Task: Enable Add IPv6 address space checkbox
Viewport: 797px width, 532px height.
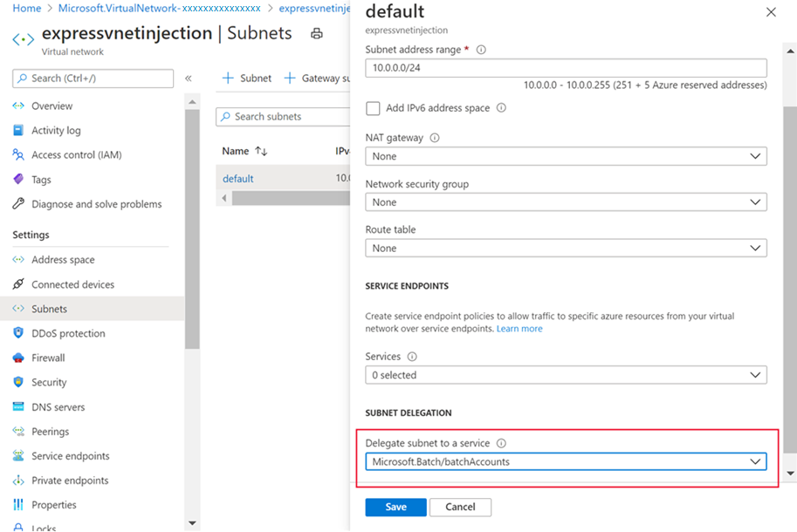Action: pos(374,108)
